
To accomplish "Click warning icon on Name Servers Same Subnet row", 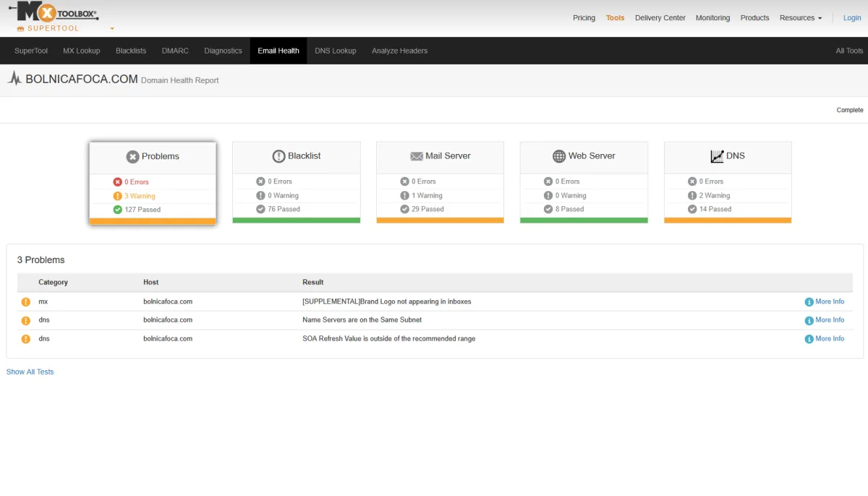I will pos(26,320).
